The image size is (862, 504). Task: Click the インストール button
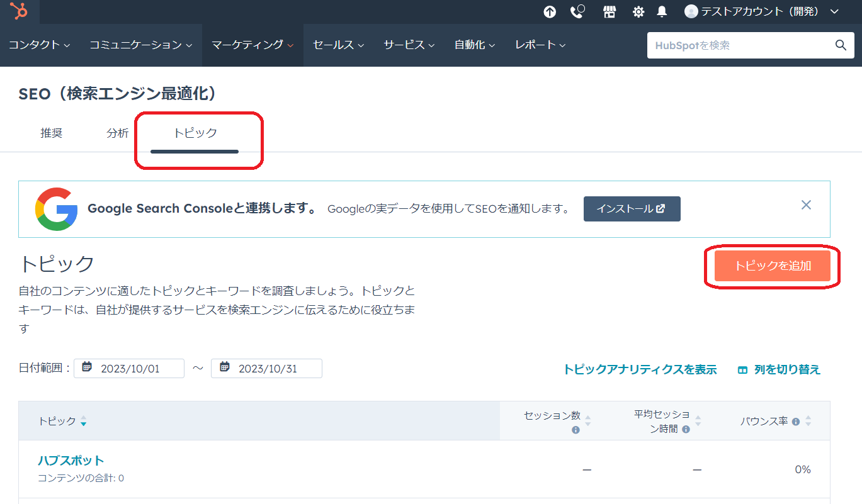632,209
